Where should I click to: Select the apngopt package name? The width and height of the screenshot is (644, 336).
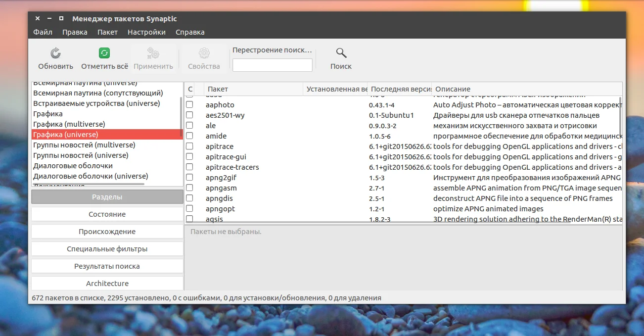click(x=220, y=209)
